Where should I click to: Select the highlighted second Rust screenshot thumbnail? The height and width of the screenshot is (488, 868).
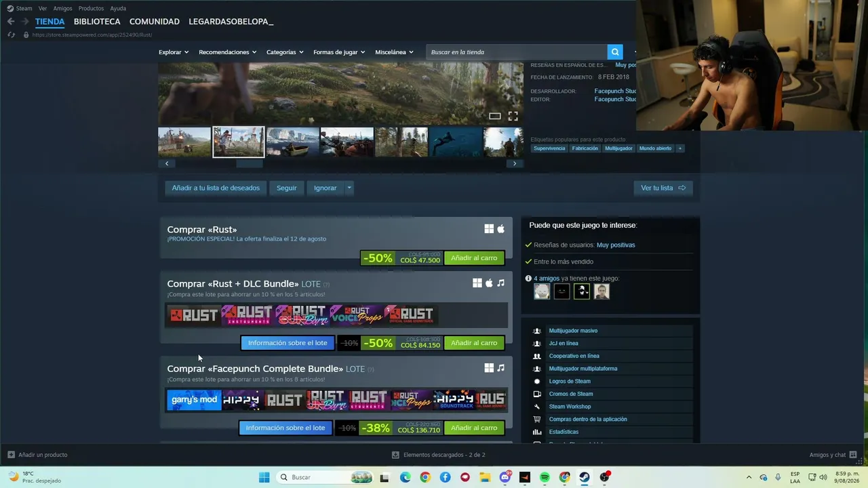tap(239, 142)
